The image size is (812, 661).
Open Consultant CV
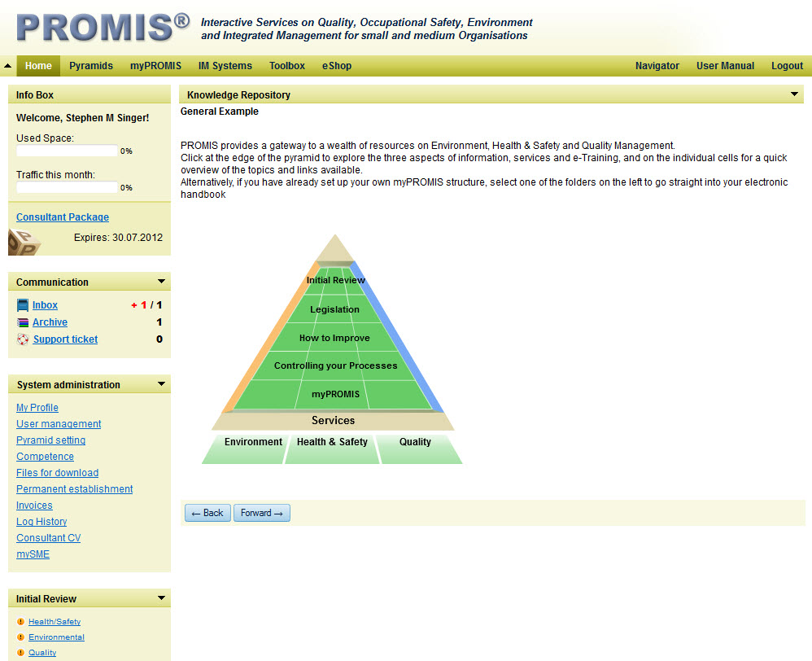[x=49, y=538]
